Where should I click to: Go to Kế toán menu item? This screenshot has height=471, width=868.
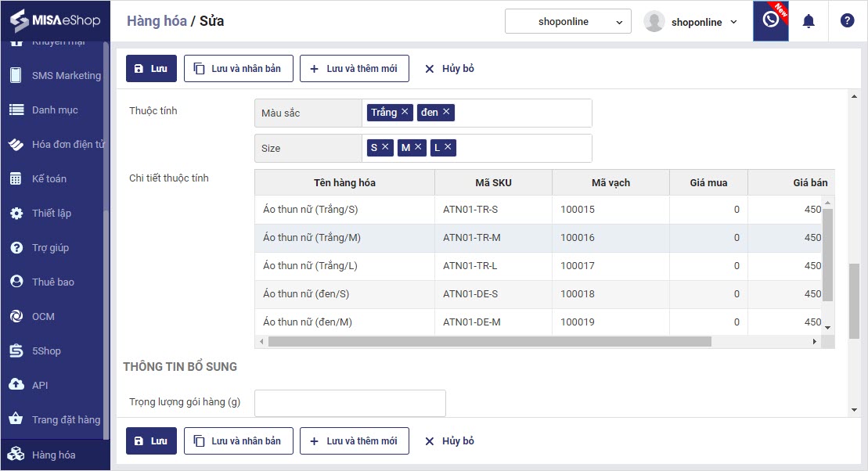click(x=49, y=179)
